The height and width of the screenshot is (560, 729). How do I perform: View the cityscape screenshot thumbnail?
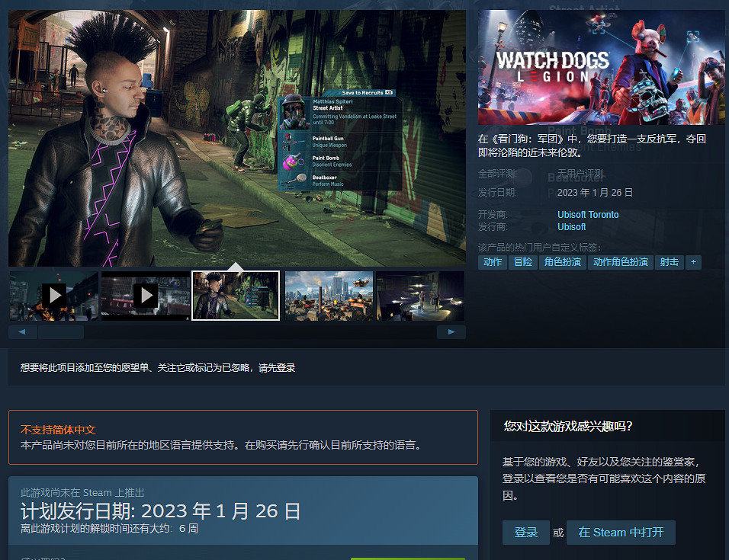tap(328, 296)
